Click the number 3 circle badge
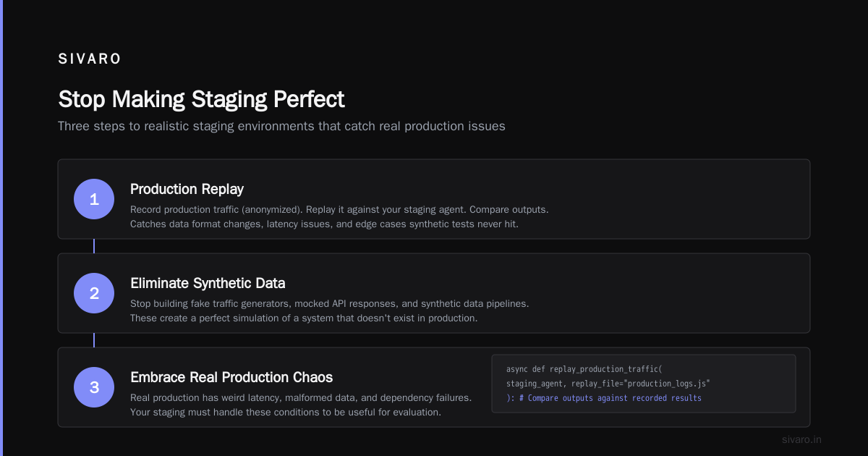The width and height of the screenshot is (868, 456). click(x=94, y=387)
